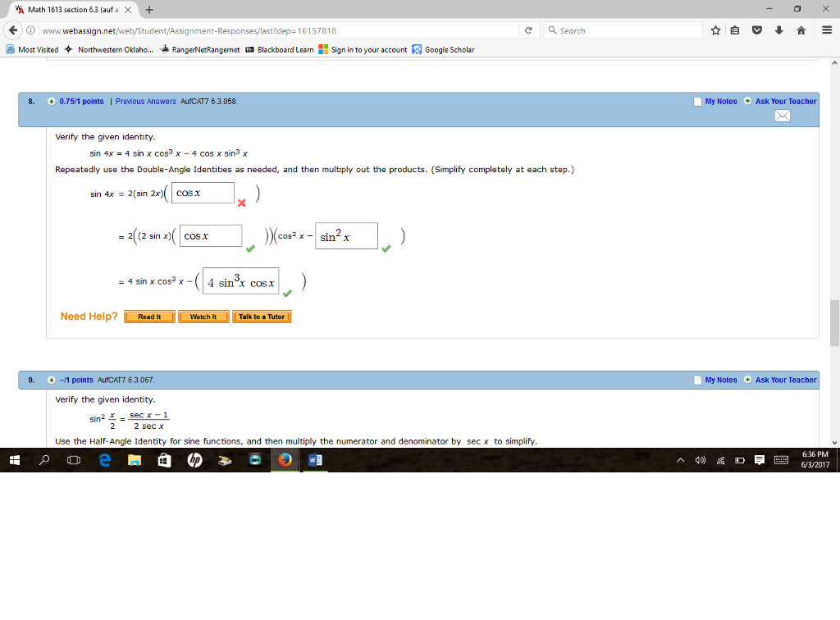Click the 0.75/1 points link
840x620 pixels.
(x=81, y=101)
